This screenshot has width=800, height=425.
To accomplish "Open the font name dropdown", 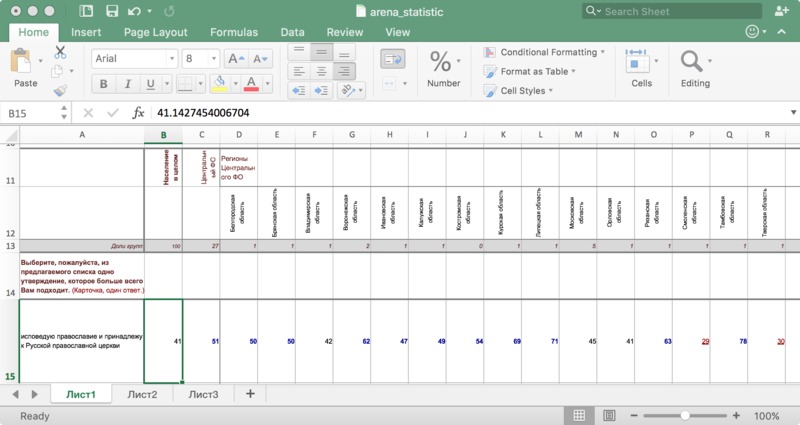I will [172, 59].
